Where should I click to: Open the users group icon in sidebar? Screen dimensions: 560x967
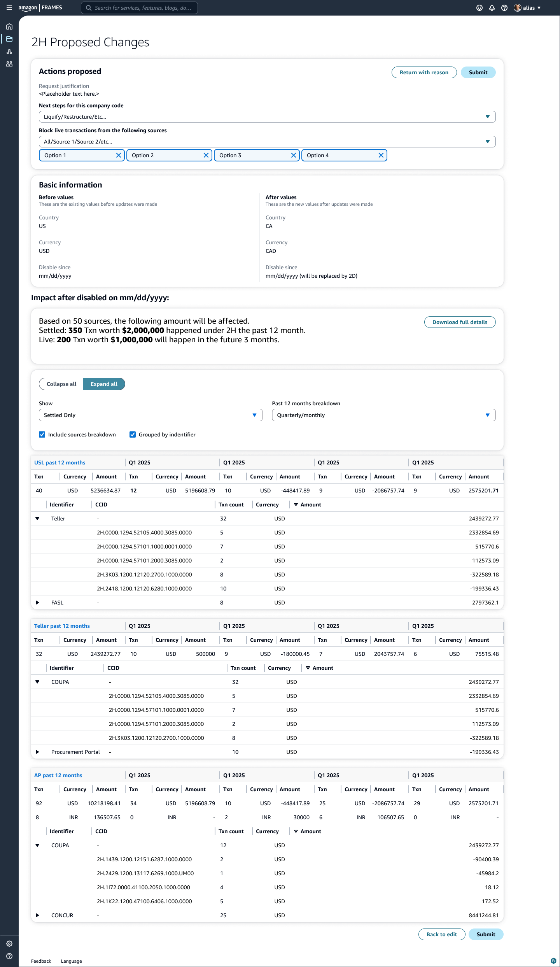9,64
